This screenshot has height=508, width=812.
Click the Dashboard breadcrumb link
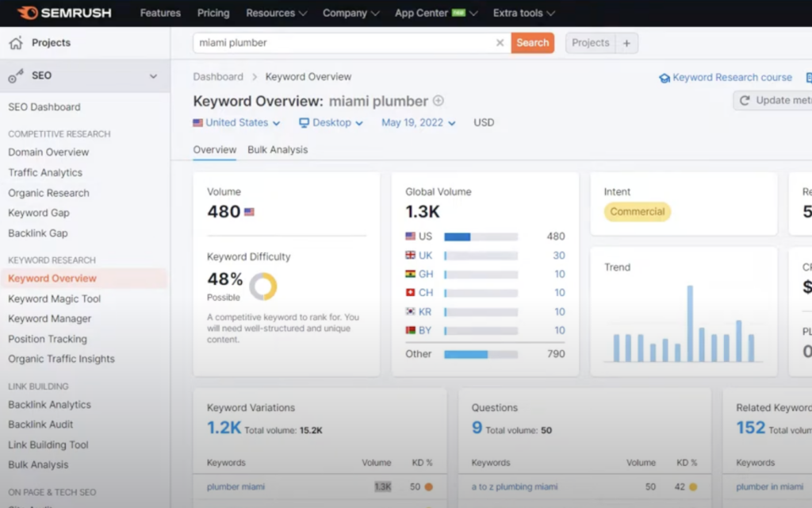(218, 77)
